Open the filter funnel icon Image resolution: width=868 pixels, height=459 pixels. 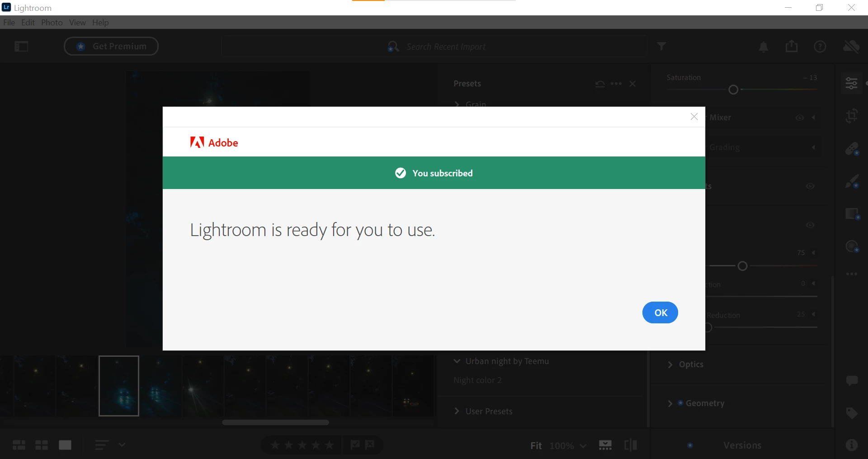(661, 46)
